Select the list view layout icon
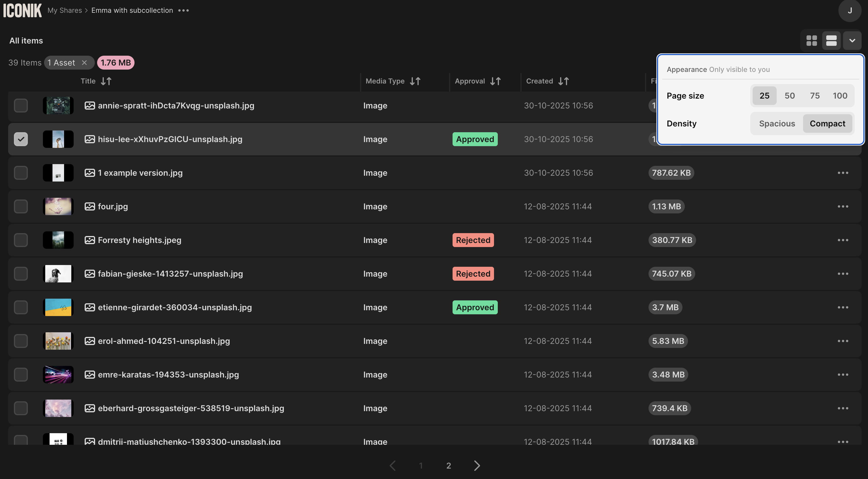Image resolution: width=868 pixels, height=479 pixels. coord(831,41)
